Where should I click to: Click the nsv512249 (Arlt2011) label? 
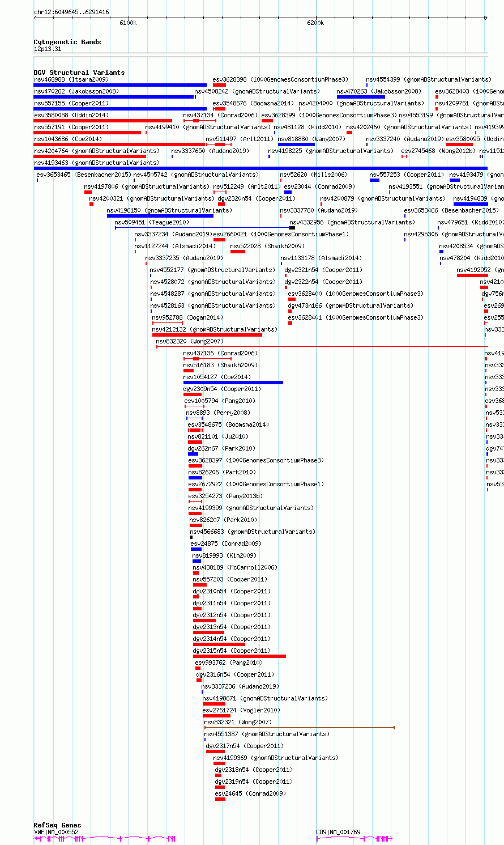click(x=247, y=186)
